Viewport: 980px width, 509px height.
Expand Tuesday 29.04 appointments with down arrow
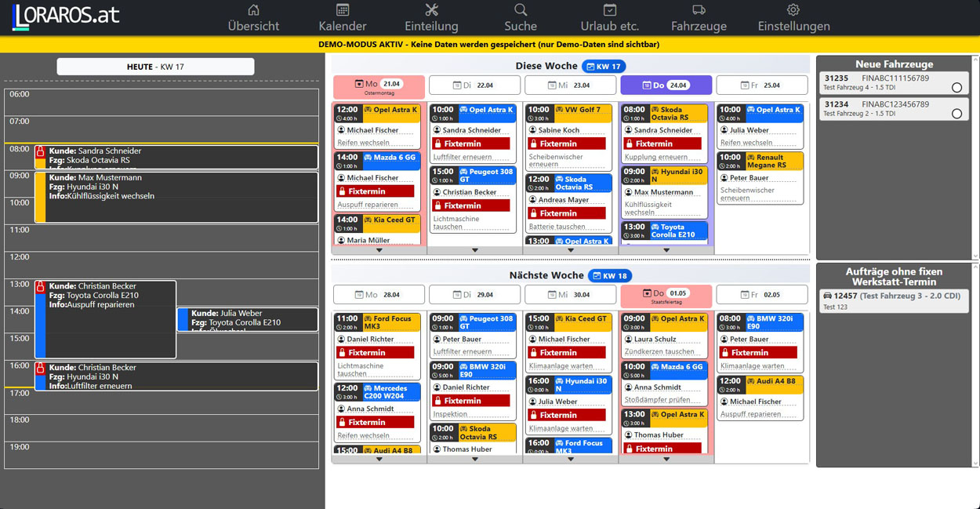click(475, 459)
